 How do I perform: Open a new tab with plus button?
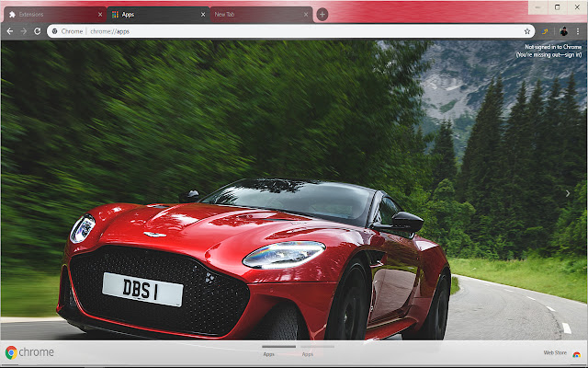tap(322, 15)
